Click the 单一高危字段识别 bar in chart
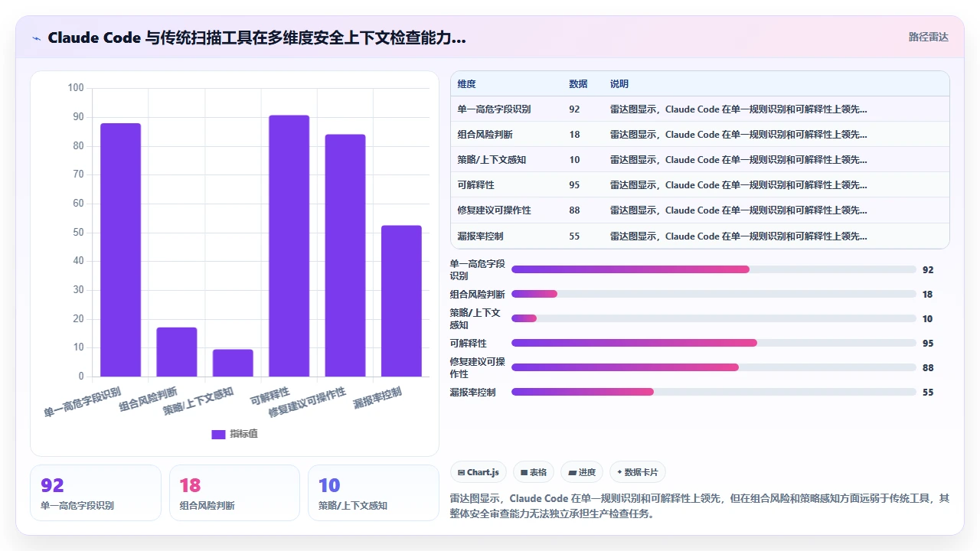The height and width of the screenshot is (551, 980). pos(120,249)
